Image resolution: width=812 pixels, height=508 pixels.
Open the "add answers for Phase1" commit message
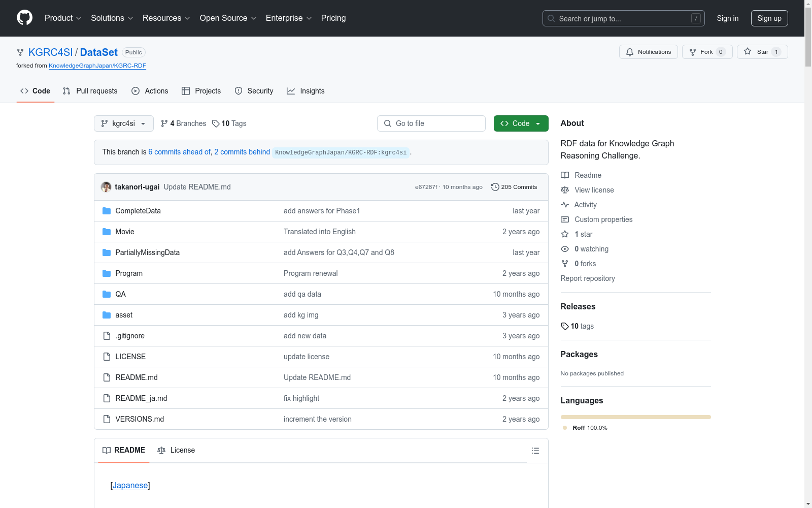(322, 211)
